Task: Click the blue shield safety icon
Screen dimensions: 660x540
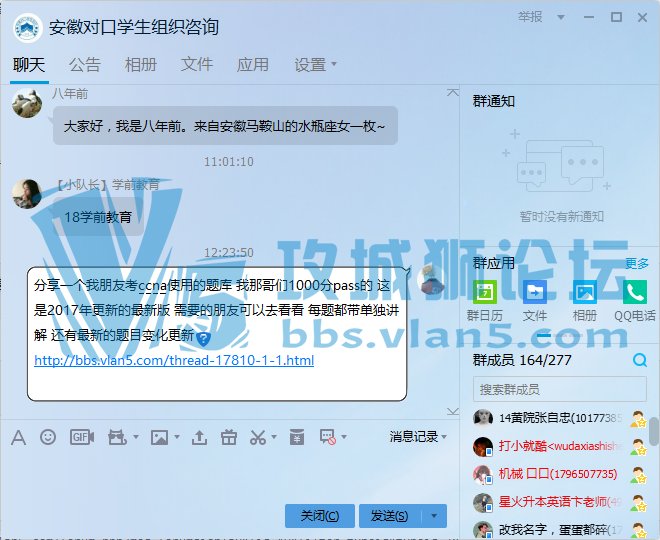Action: 203,338
